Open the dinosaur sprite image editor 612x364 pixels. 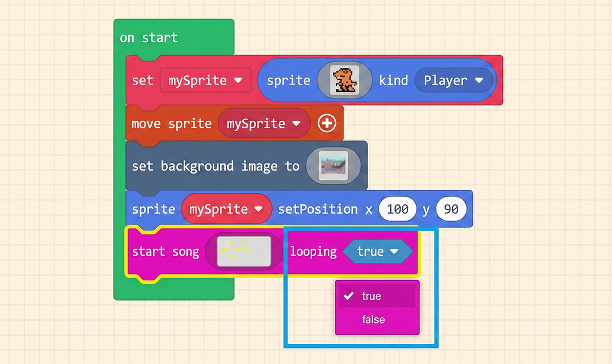coord(344,80)
